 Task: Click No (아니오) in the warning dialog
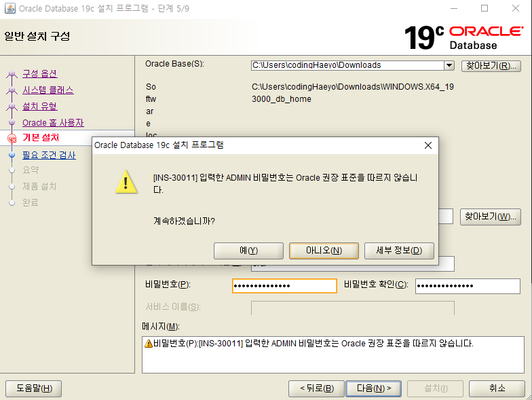point(324,251)
